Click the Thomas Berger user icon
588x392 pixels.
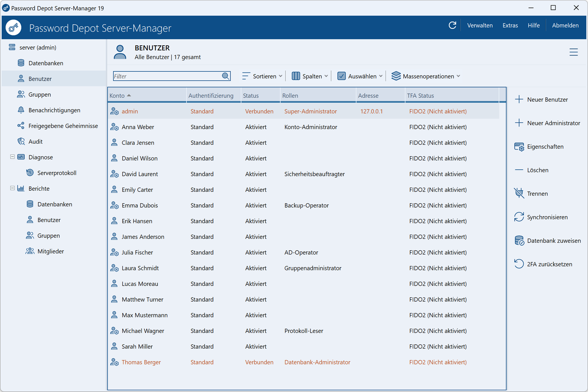[x=114, y=362]
